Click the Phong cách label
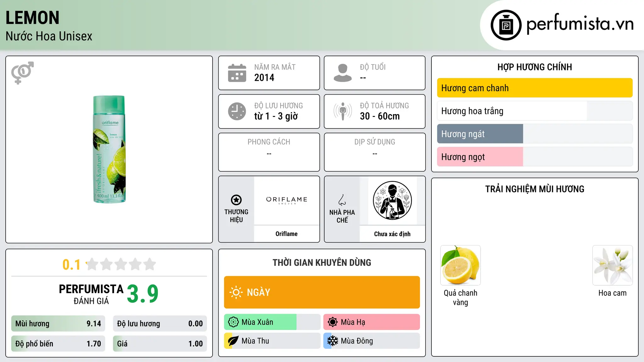 tap(269, 142)
